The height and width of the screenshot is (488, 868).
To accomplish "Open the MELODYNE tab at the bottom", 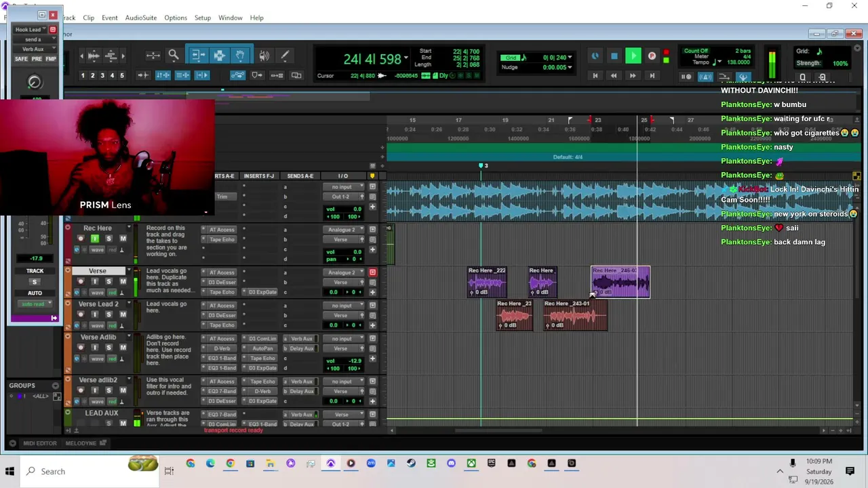I will pyautogui.click(x=81, y=443).
